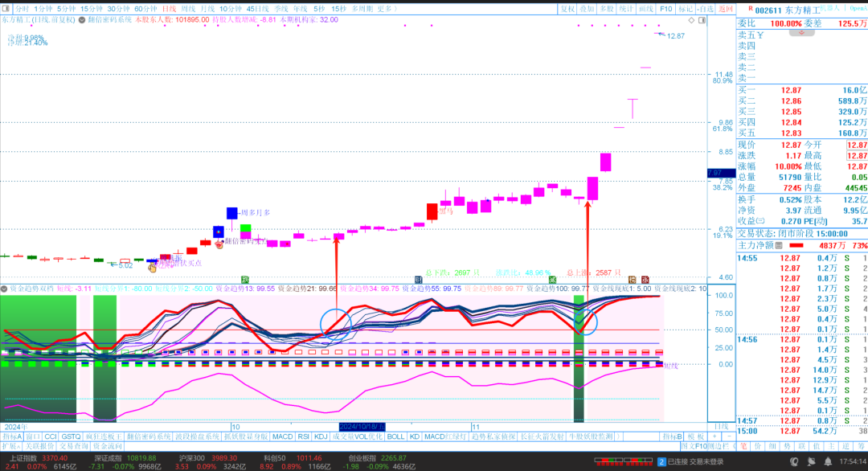This screenshot has height=471, width=868.
Task: Select the 15分钟 period
Action: [x=92, y=9]
